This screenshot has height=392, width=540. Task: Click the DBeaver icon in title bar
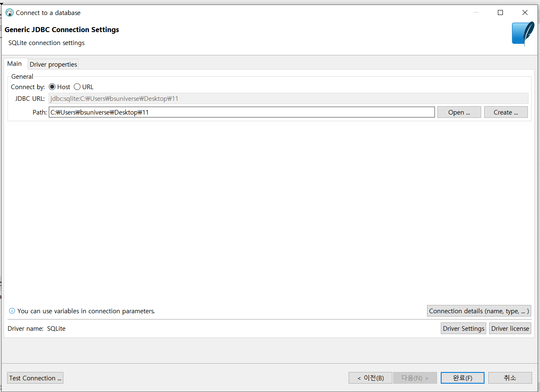pos(10,12)
